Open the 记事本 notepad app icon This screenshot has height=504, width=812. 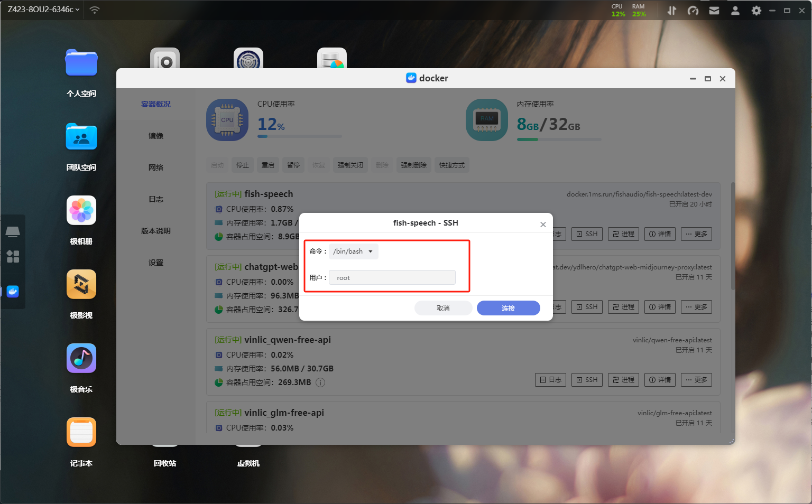point(81,432)
